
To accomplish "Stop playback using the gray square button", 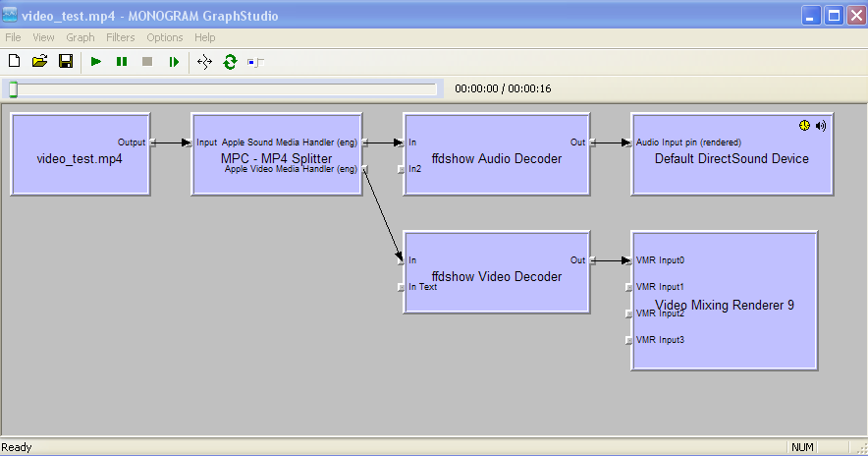I will (x=147, y=62).
